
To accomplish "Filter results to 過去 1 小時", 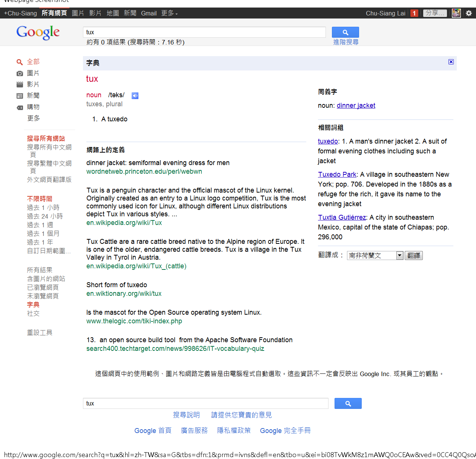I will (x=43, y=207).
